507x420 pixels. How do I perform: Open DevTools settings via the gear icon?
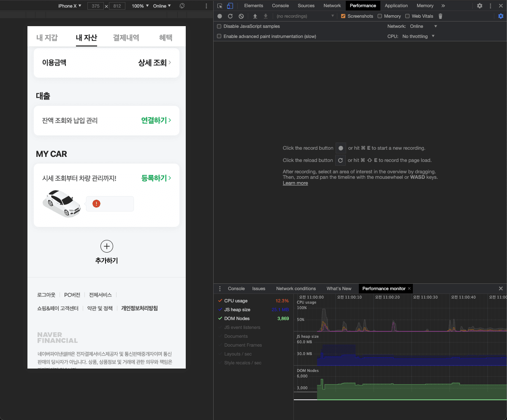(x=480, y=5)
